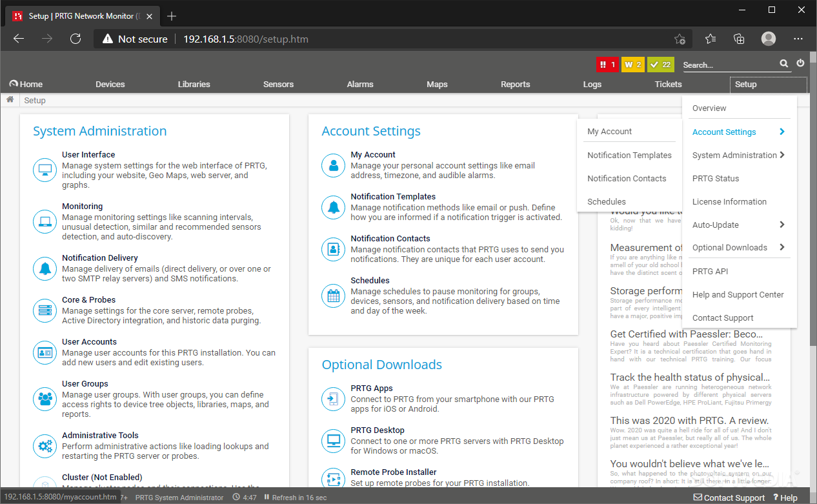
Task: Click into the Search field
Action: [729, 65]
